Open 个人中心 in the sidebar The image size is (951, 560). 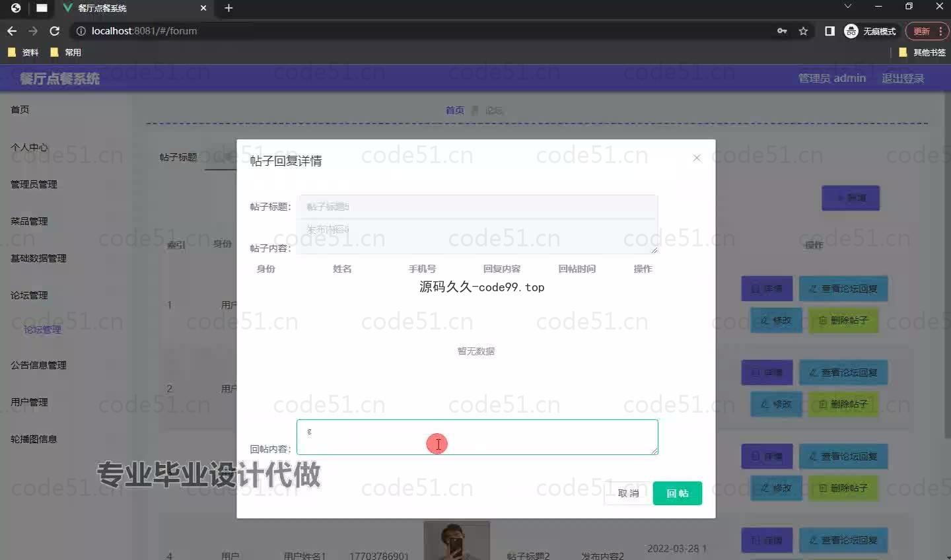[29, 147]
